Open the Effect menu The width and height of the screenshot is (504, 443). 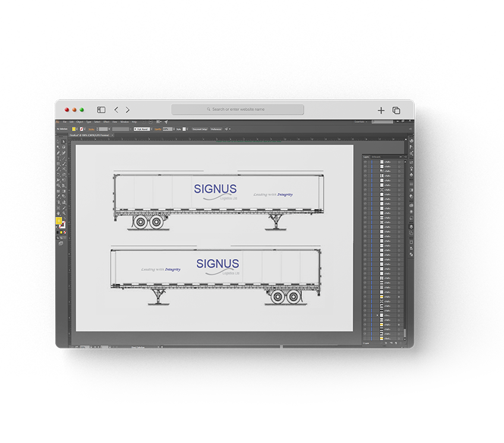pyautogui.click(x=106, y=122)
